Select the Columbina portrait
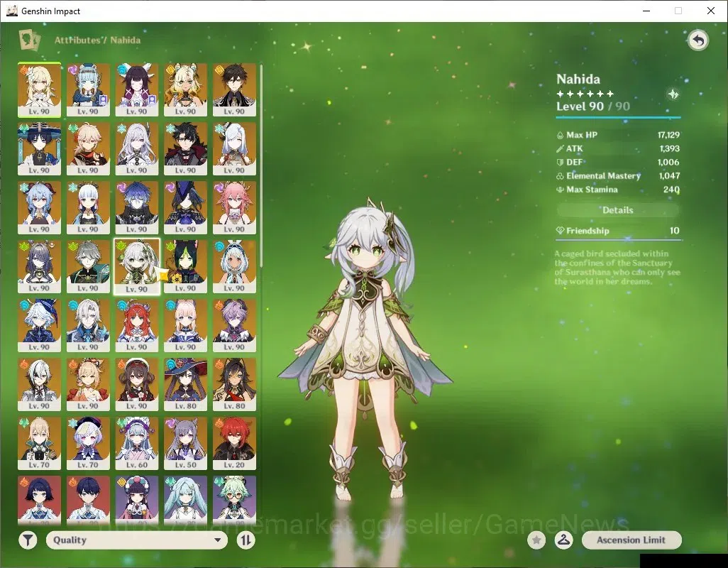 point(137,89)
